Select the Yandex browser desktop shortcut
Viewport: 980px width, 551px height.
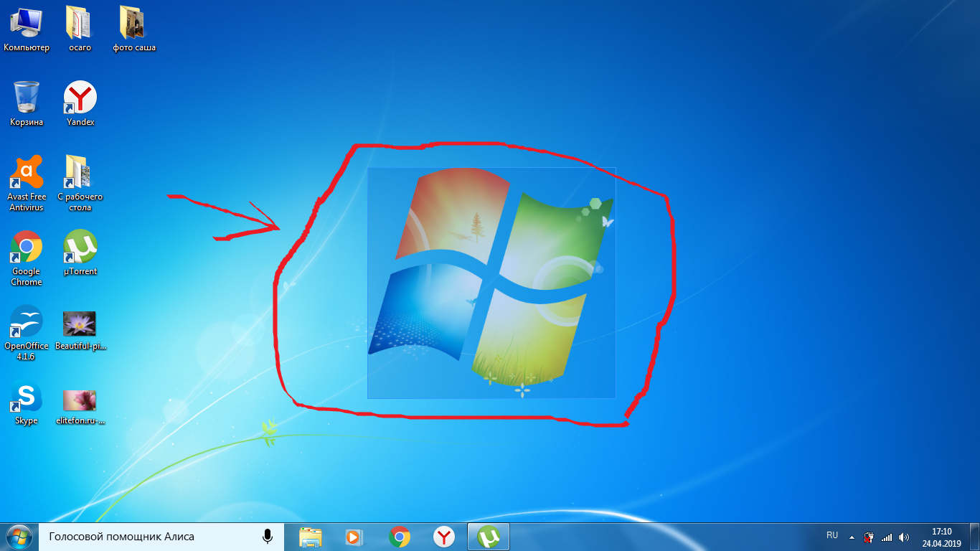pos(80,104)
